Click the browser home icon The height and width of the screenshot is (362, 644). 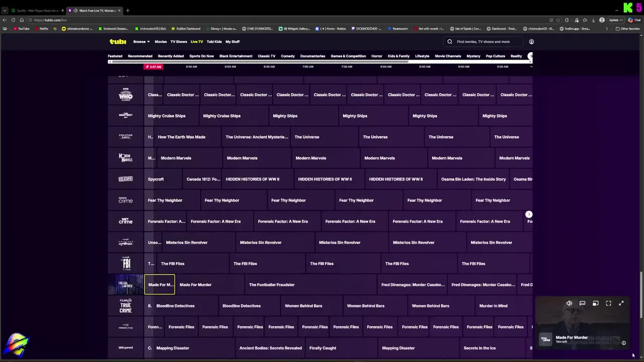point(22,20)
